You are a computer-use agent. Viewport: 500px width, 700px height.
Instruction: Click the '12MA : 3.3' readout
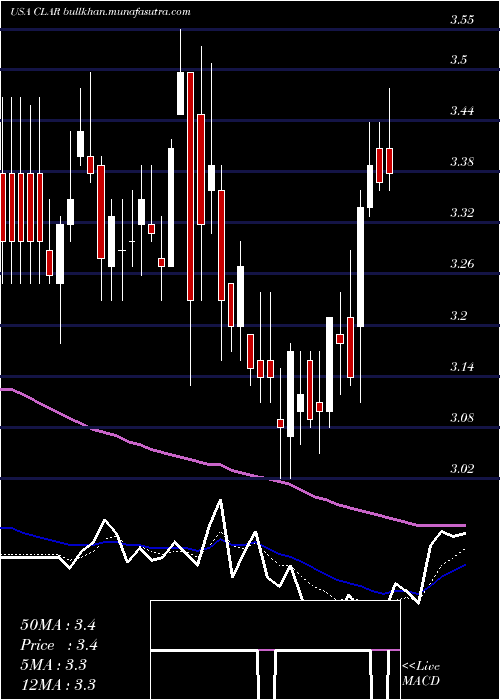pyautogui.click(x=58, y=685)
